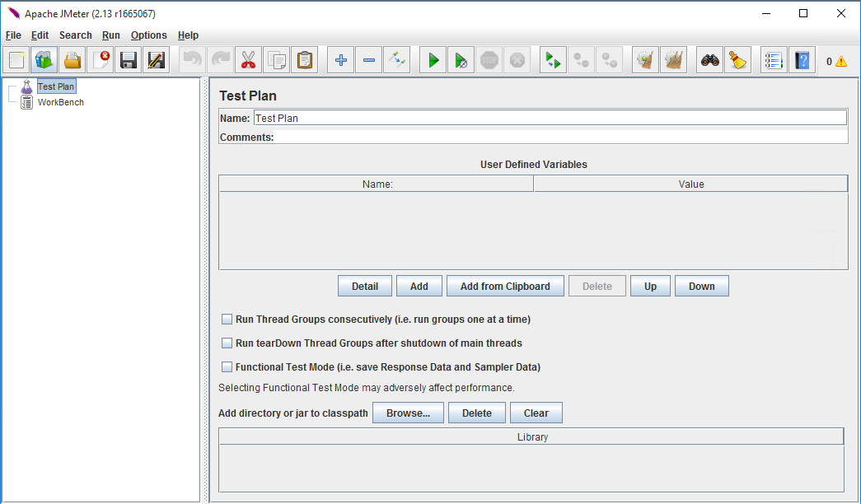Click the Clear broom icon
This screenshot has height=504, width=861.
[646, 60]
